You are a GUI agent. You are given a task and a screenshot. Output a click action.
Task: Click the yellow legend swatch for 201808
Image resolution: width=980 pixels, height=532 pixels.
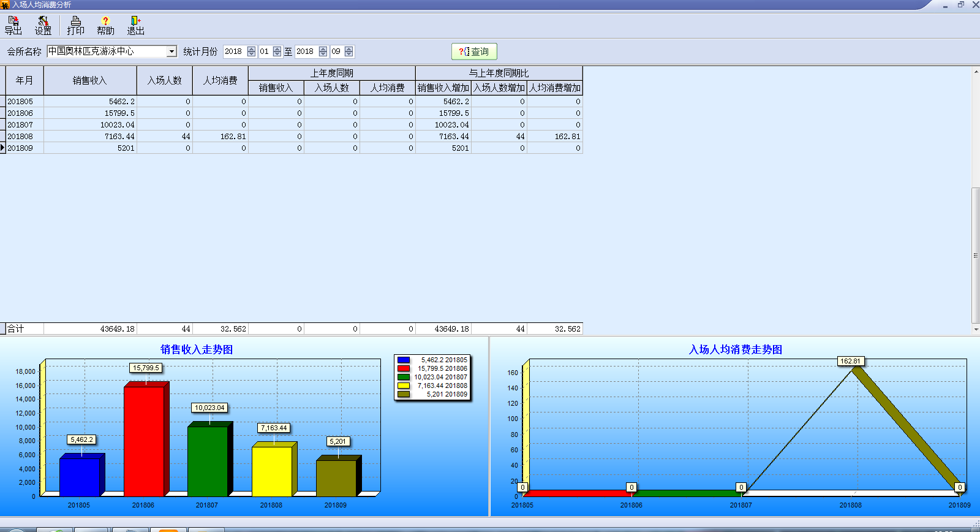(403, 386)
